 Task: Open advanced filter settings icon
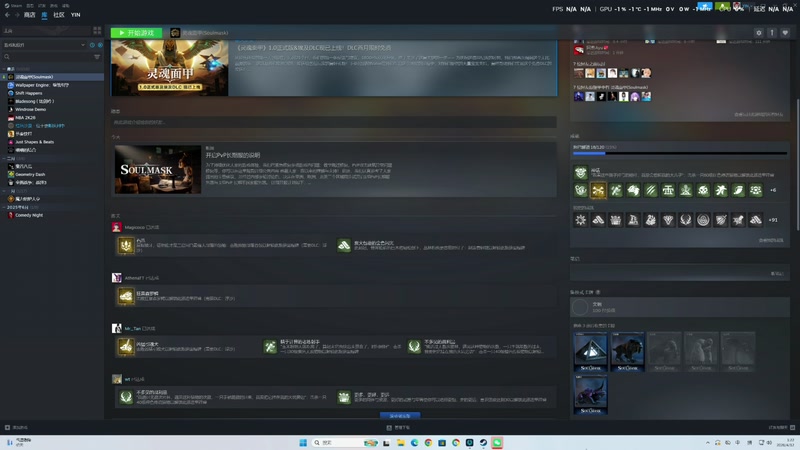(97, 57)
